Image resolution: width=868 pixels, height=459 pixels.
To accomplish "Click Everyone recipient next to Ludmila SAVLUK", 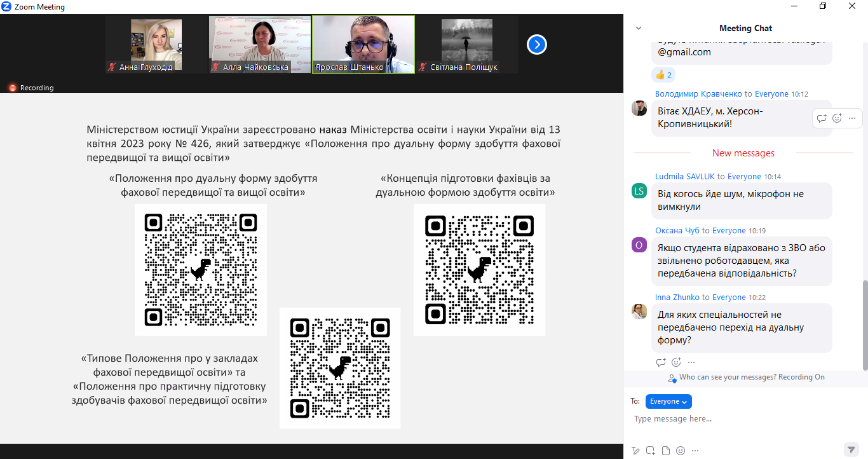I will coord(744,176).
